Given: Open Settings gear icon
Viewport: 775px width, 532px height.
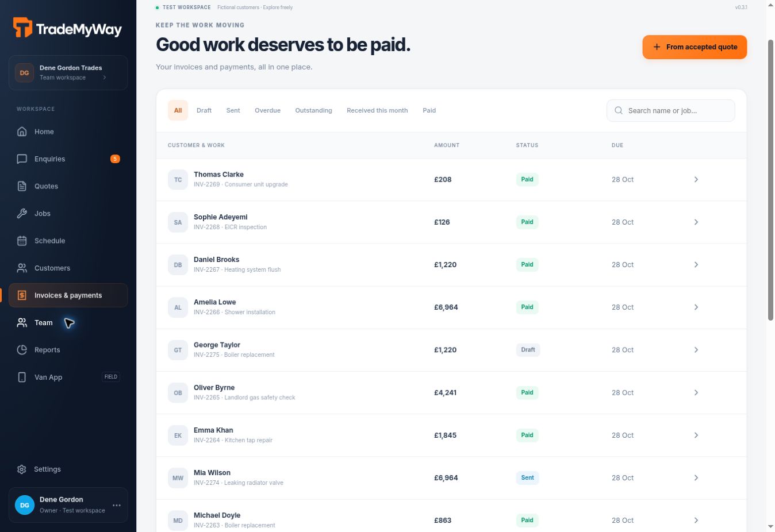Looking at the screenshot, I should click(x=22, y=469).
